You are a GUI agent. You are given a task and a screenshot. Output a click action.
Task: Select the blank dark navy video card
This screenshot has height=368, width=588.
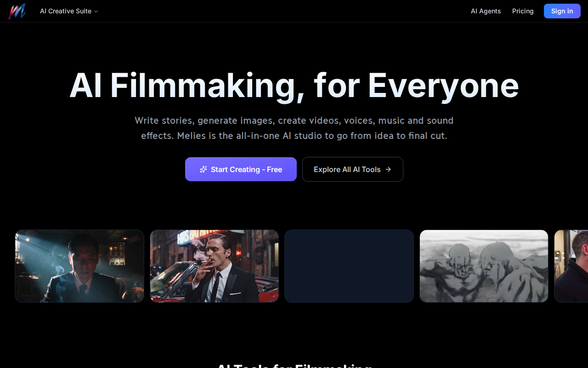tap(349, 266)
